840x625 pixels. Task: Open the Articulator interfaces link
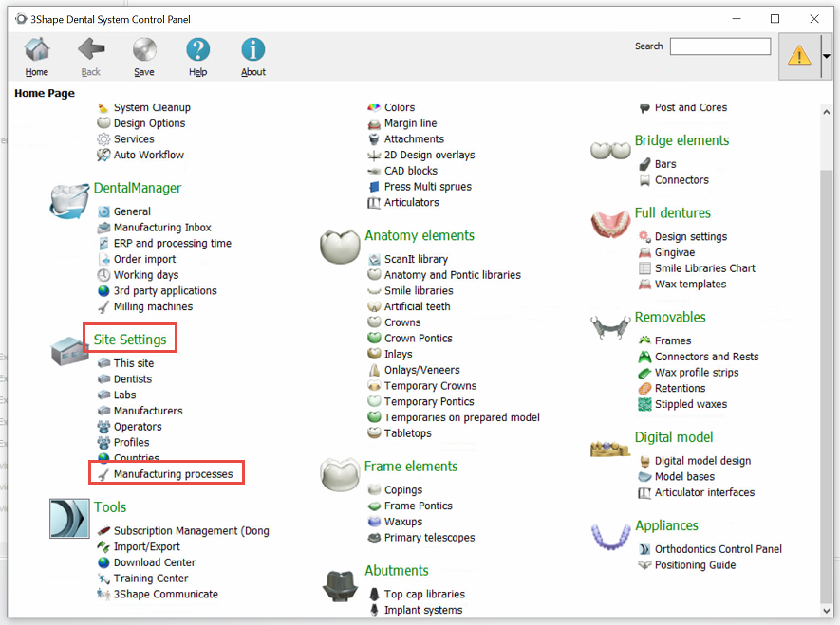coord(704,492)
